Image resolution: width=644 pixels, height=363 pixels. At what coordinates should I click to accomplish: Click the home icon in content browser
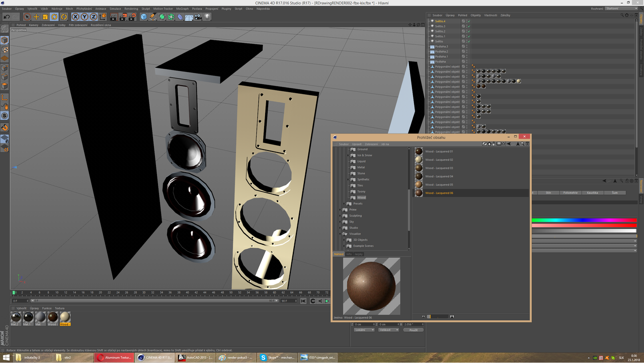point(490,143)
